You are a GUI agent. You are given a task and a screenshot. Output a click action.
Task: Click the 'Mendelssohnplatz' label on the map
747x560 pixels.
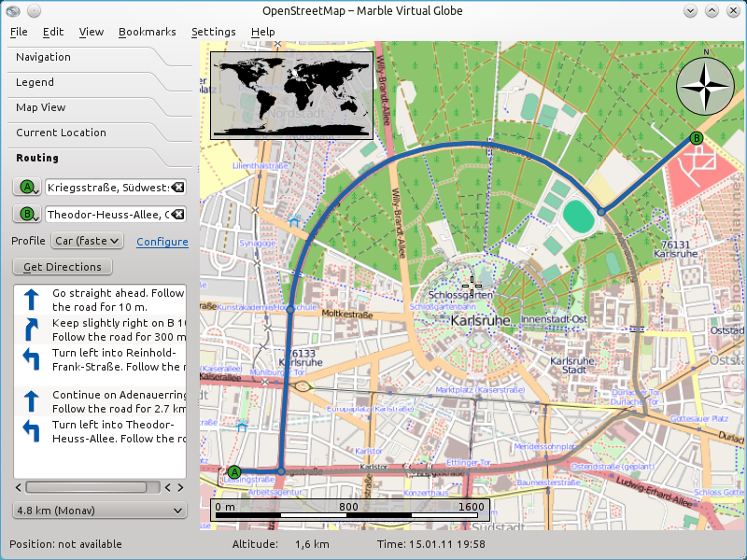tap(544, 447)
